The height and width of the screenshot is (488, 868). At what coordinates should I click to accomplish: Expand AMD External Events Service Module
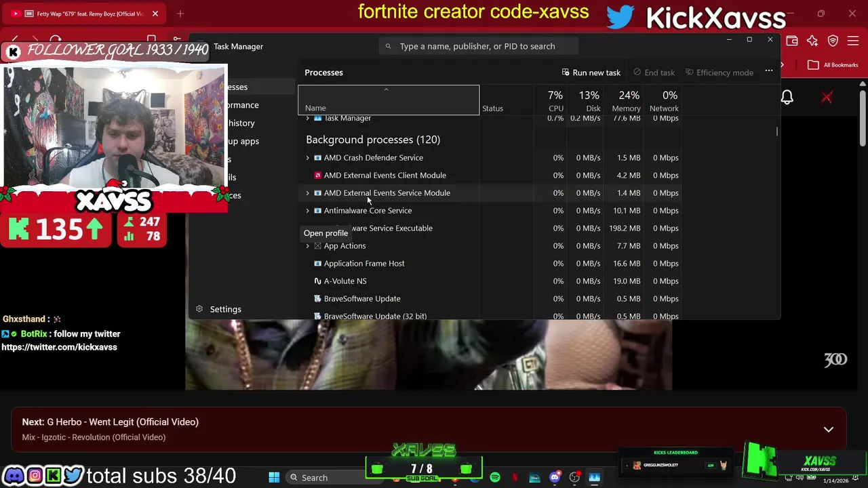tap(307, 193)
